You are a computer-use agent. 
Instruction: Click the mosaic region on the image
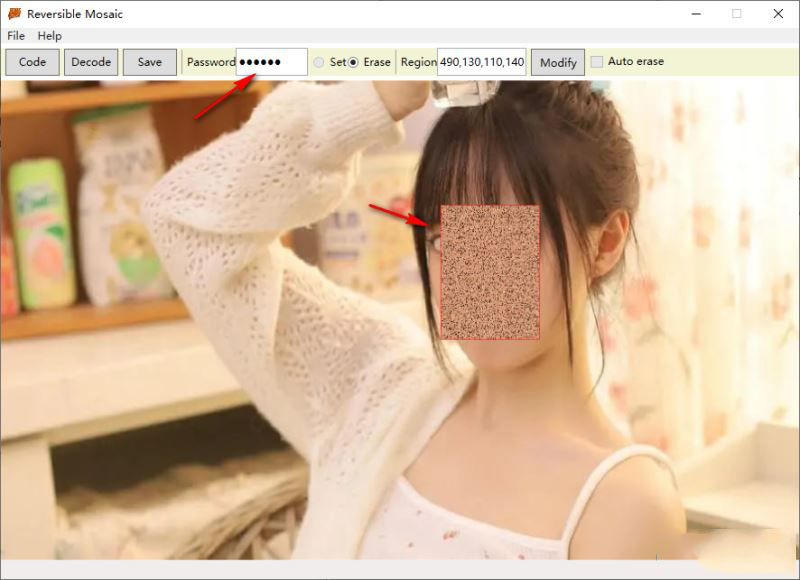tap(490, 272)
